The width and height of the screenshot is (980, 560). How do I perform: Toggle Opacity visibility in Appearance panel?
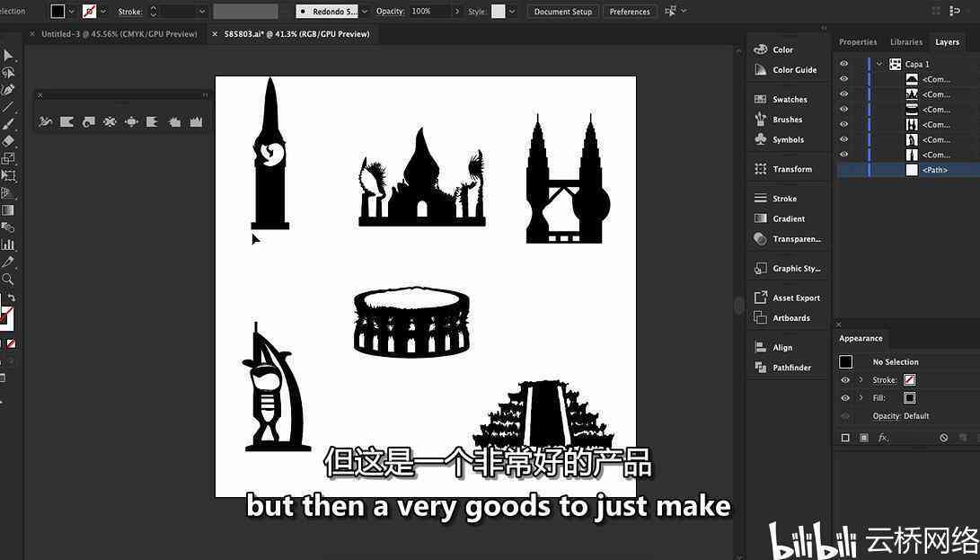845,416
